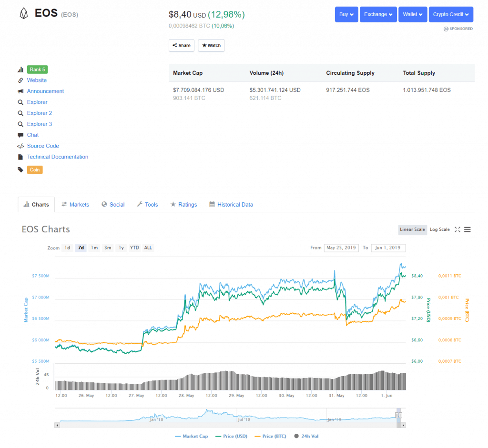This screenshot has width=488, height=448.
Task: Open the Wallet dropdown
Action: click(x=413, y=14)
